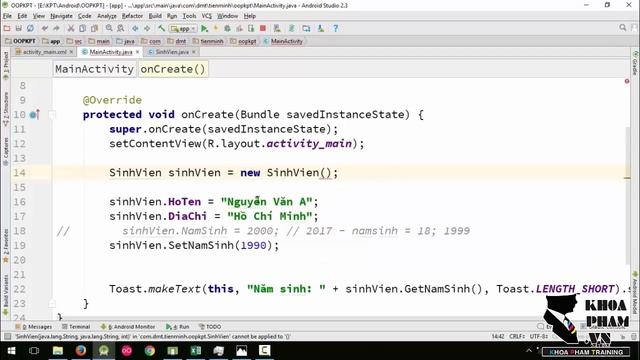Click the Apply Changes lightning icon
The image size is (640, 360).
(216, 28)
